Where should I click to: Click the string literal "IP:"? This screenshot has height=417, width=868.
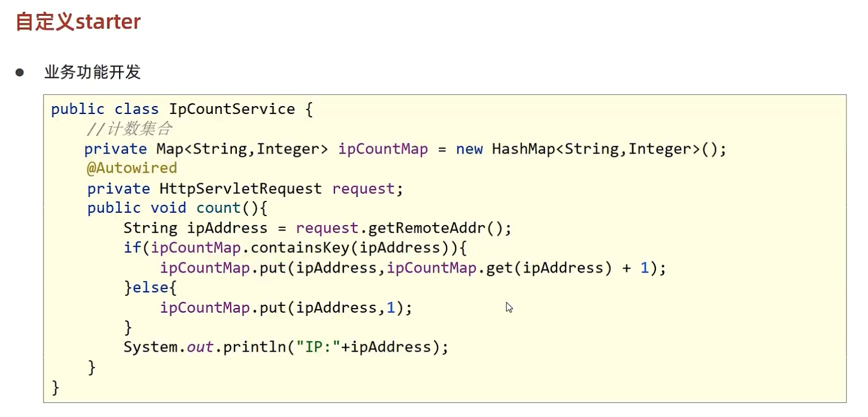pos(318,347)
